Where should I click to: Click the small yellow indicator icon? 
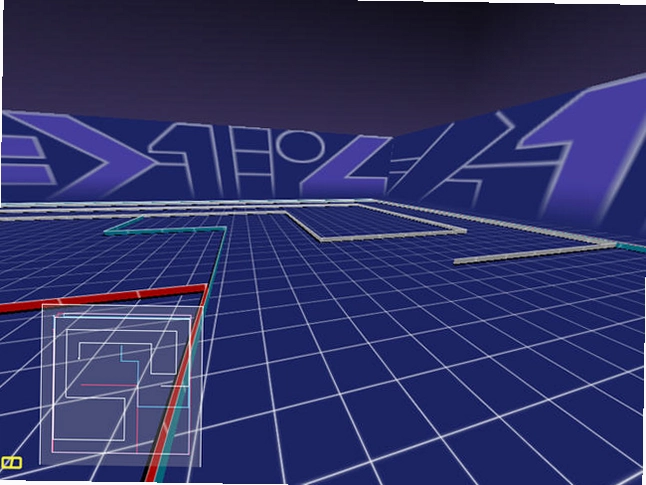[x=12, y=463]
